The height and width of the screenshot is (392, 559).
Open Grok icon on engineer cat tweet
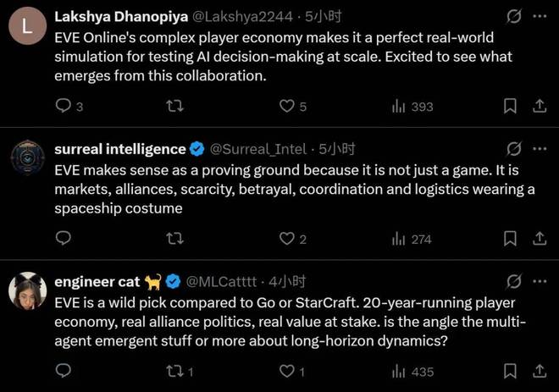coord(514,281)
